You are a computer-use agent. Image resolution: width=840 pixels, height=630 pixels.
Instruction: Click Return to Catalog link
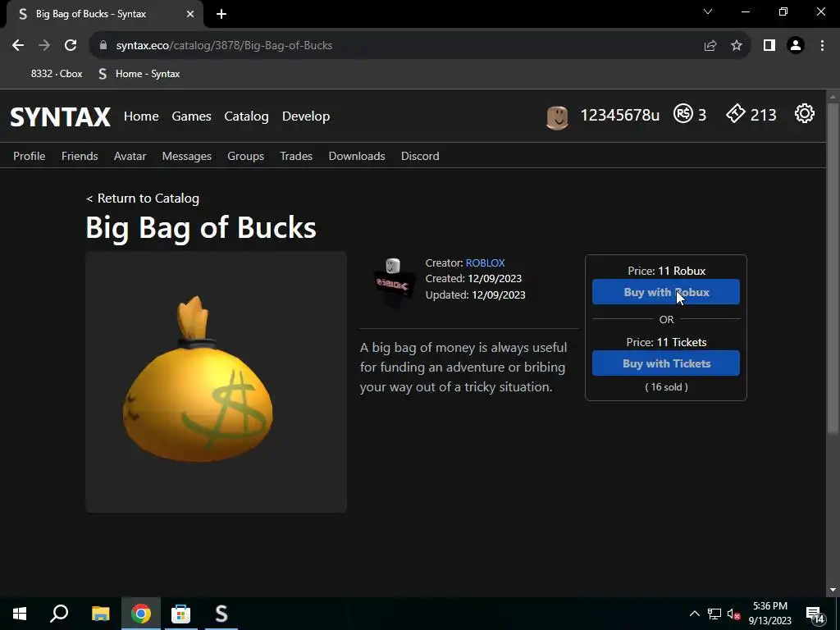[x=143, y=199]
